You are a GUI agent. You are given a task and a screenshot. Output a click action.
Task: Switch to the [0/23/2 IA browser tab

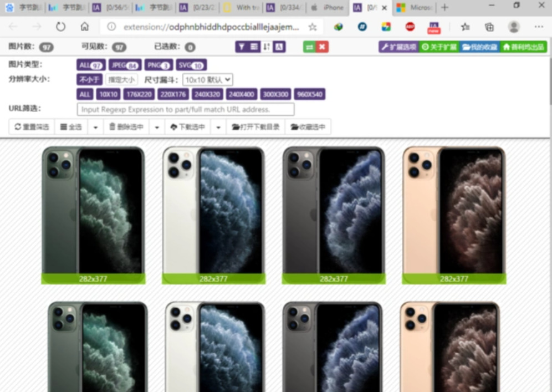pyautogui.click(x=197, y=7)
